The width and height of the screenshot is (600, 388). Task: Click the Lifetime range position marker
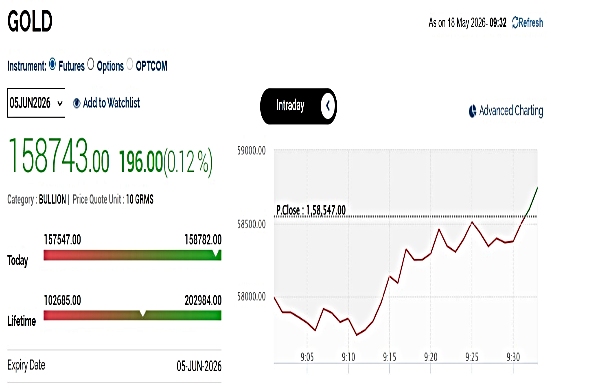tap(142, 314)
